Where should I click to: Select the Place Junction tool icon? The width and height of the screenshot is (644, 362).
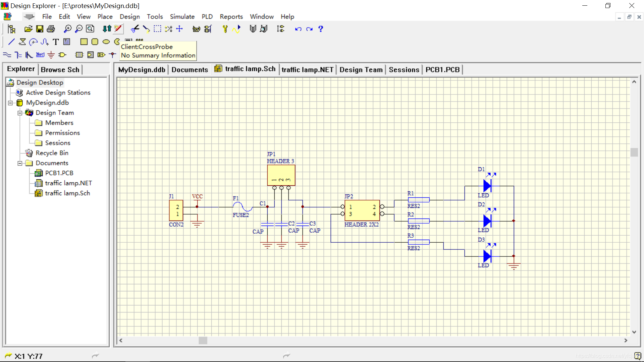(x=112, y=55)
